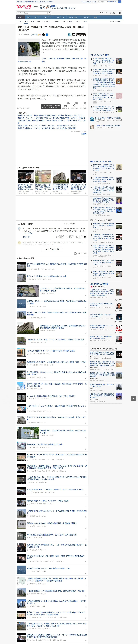Screen dimensions: 138x644
Task: Click the 購入履歴 link
Action: pyautogui.click(x=112, y=13)
